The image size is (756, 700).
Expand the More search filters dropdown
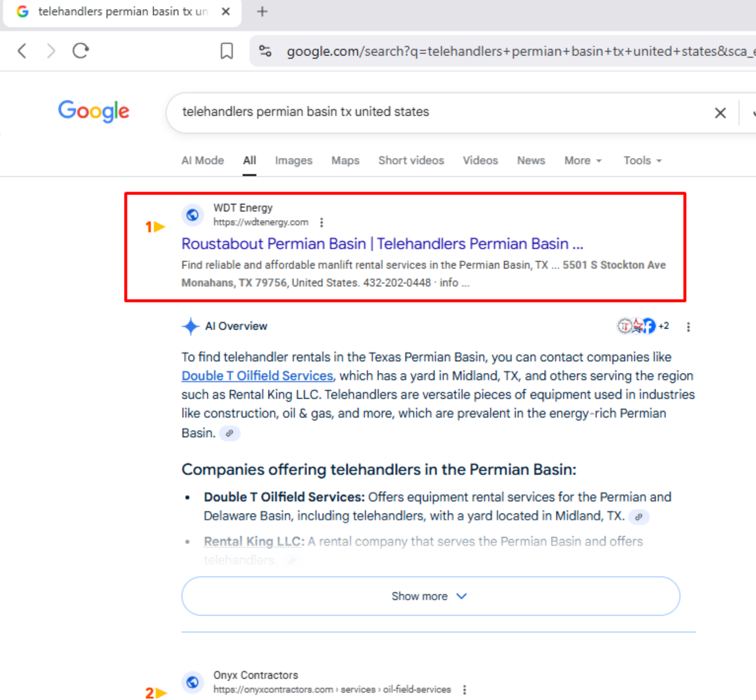coord(582,161)
